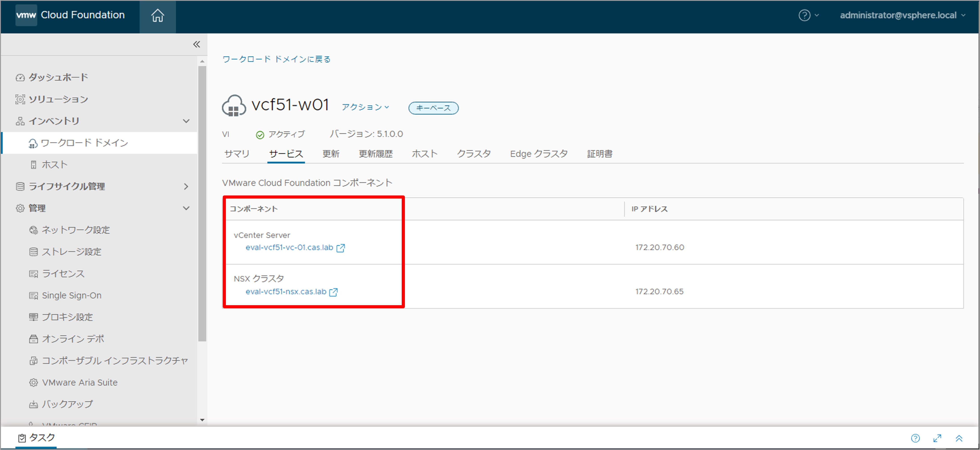Select IP address 172.20.70.60
Screen dimensions: 980x450
pyautogui.click(x=660, y=247)
